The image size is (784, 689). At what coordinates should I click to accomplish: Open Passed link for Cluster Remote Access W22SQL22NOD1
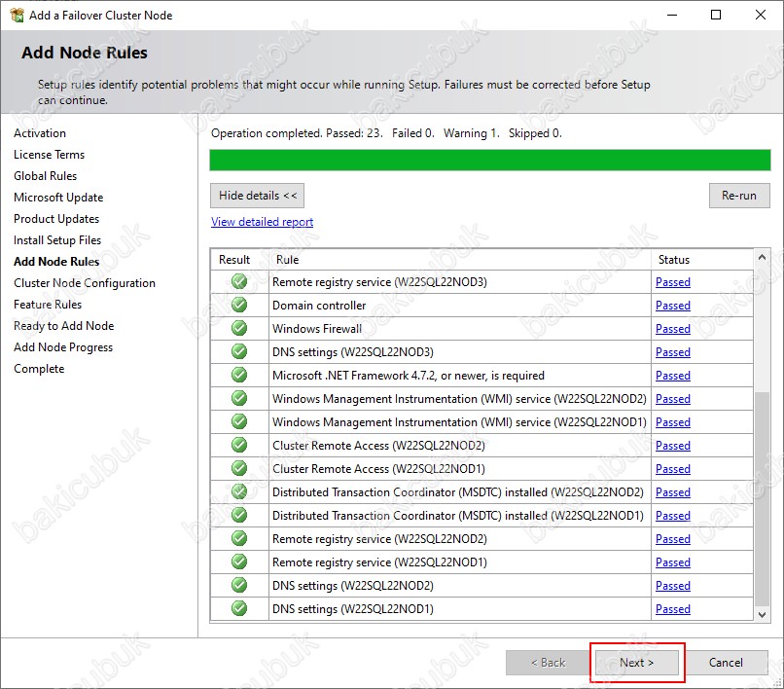click(x=672, y=469)
